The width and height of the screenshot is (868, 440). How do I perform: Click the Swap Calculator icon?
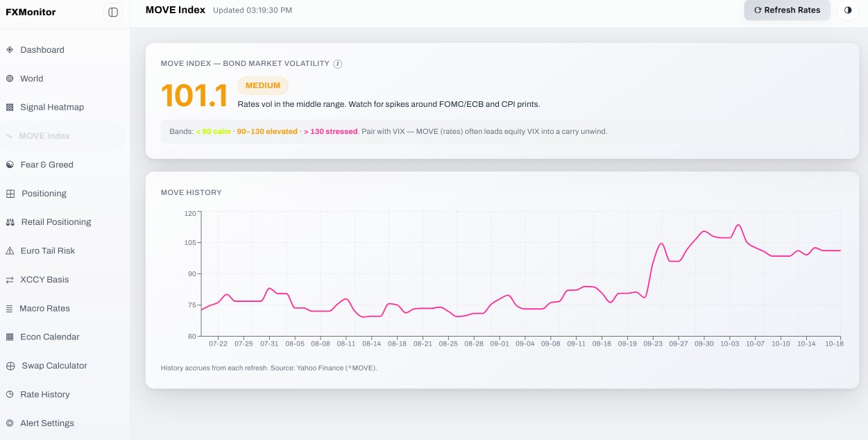(10, 366)
